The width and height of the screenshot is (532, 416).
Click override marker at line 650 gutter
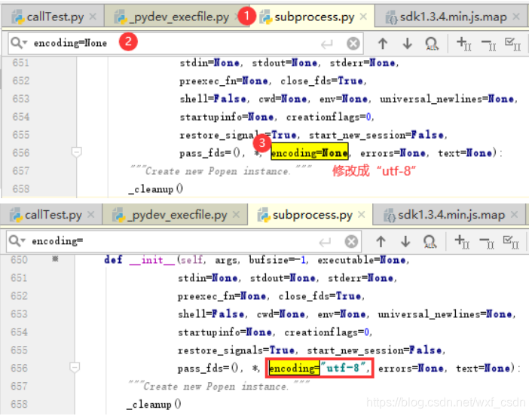[55, 259]
